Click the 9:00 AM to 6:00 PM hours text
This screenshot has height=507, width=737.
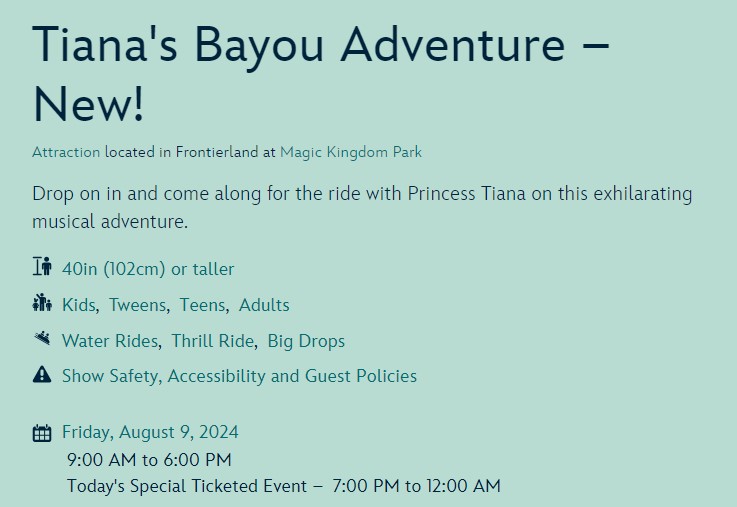pyautogui.click(x=149, y=460)
